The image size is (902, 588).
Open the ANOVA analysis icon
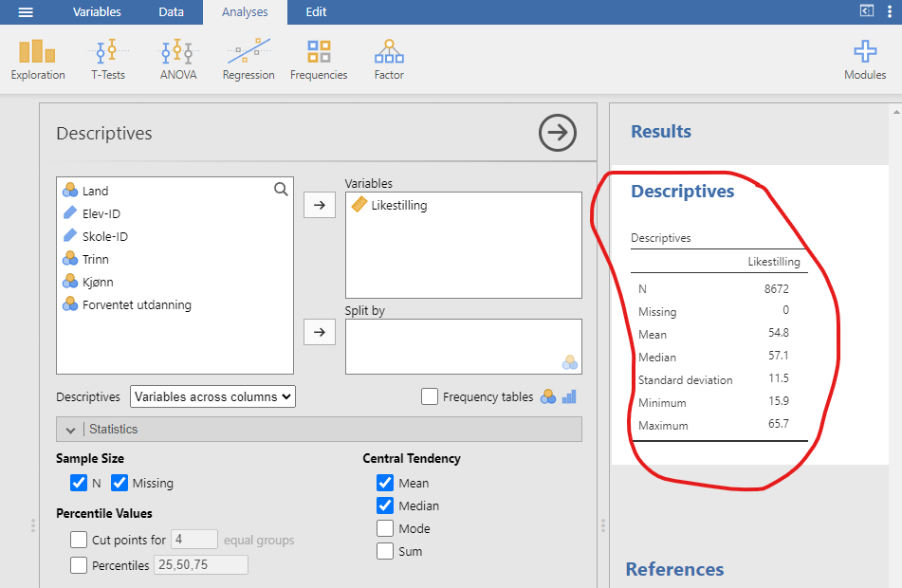coord(176,58)
